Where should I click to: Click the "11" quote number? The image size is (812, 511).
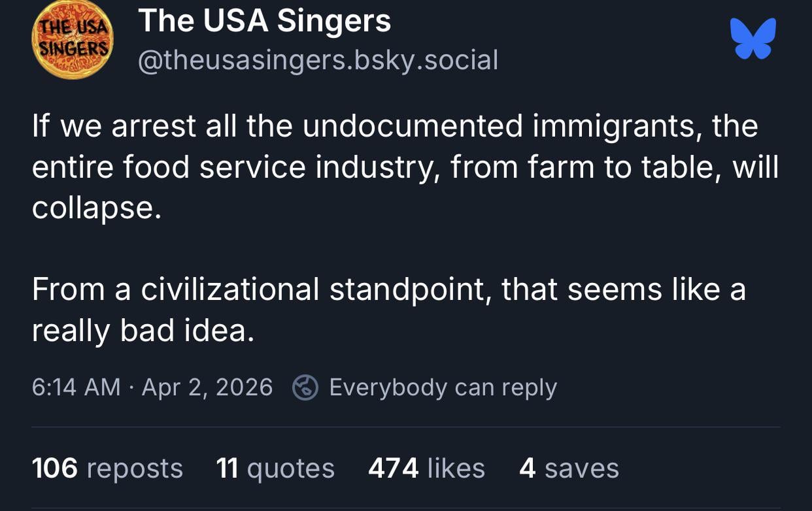pyautogui.click(x=226, y=469)
